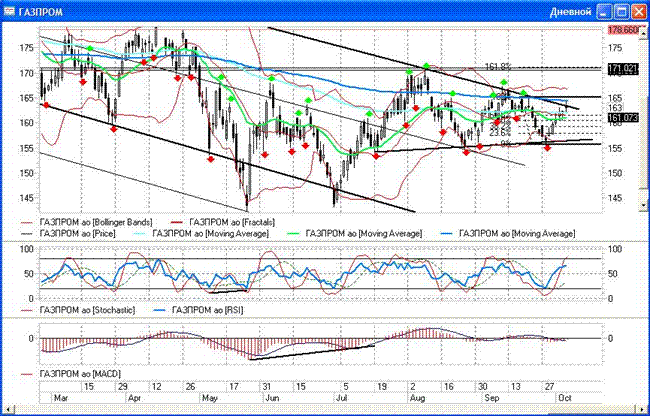This screenshot has width=650, height=416.
Task: Select the green Moving Average legend entry
Action: click(356, 234)
